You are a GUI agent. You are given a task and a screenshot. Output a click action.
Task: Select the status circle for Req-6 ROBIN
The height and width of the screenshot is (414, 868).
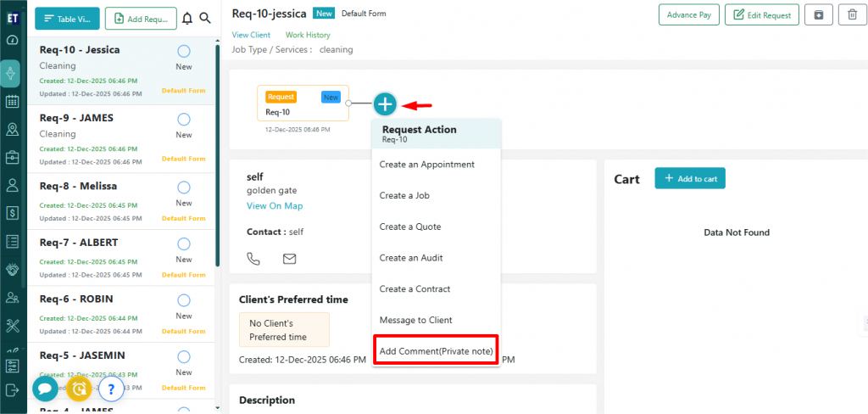click(184, 300)
